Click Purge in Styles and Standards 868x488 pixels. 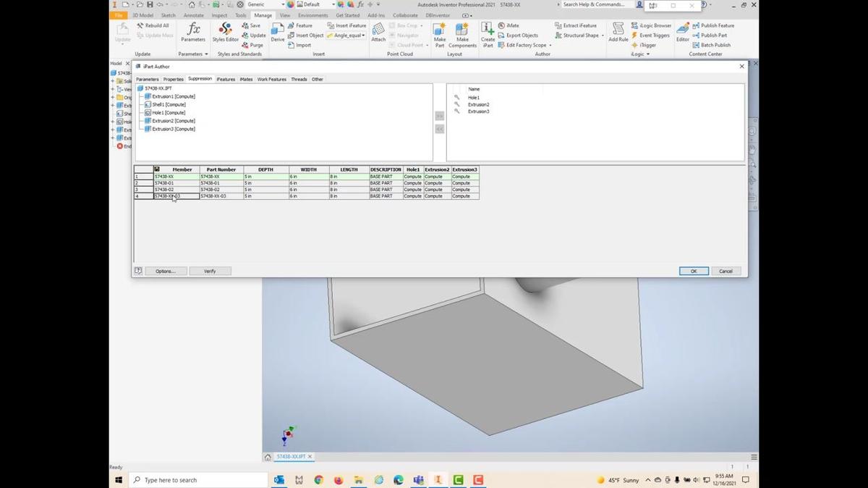coord(252,45)
